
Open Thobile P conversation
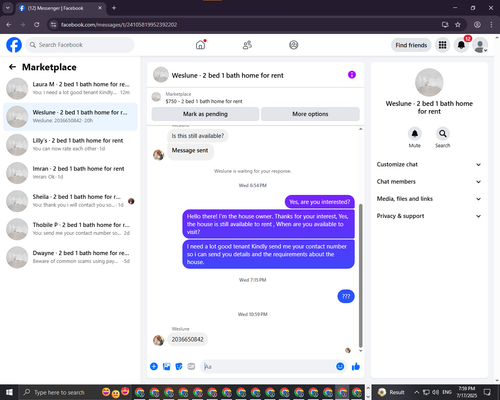(70, 229)
